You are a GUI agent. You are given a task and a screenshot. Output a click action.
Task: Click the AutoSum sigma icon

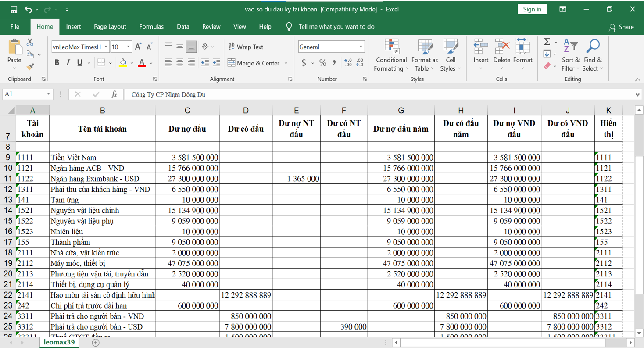tap(547, 42)
